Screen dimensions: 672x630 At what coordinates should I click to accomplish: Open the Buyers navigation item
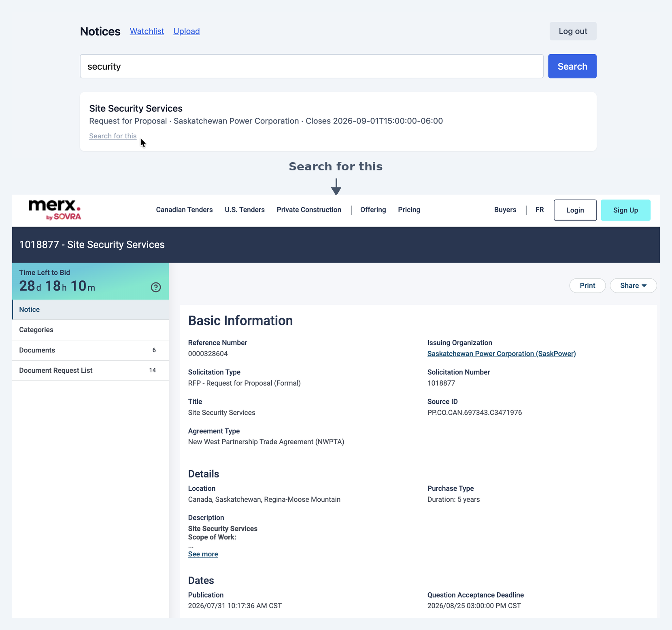(505, 210)
